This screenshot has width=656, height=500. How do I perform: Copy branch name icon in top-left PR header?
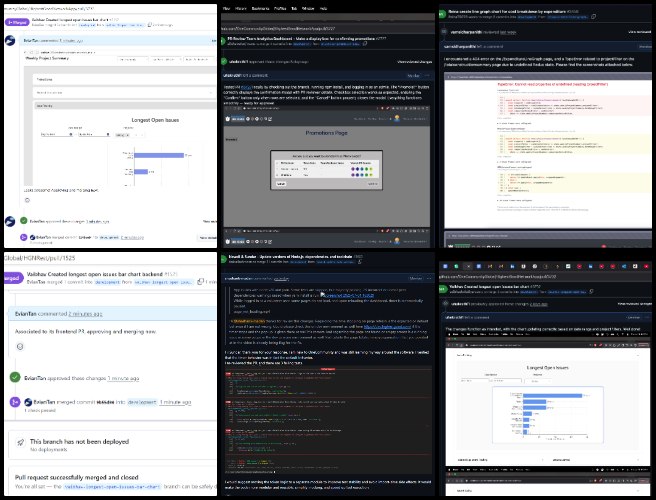click(x=150, y=25)
